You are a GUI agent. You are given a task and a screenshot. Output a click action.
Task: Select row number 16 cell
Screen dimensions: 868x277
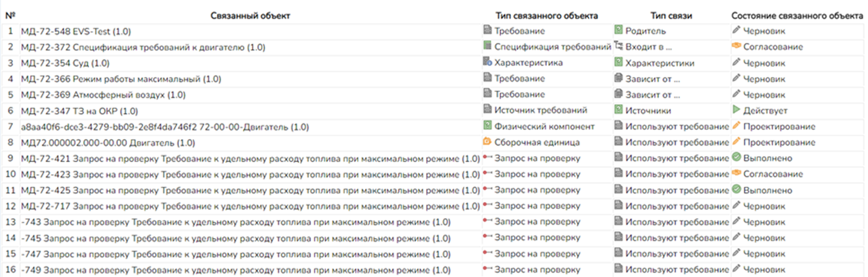click(10, 270)
